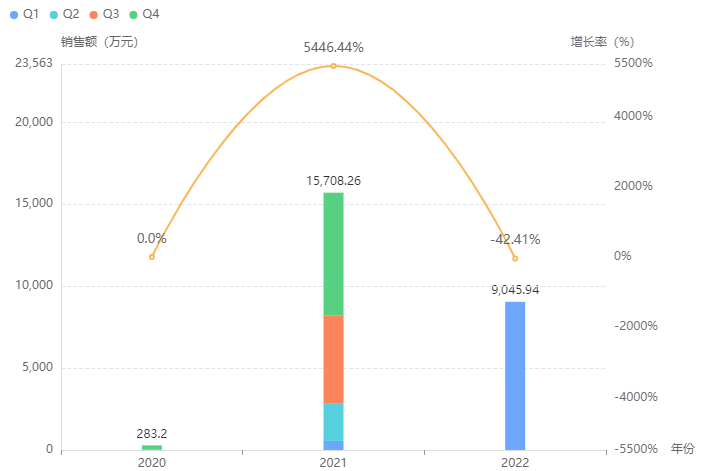Click the 2021 x-axis label
This screenshot has height=471, width=707.
(x=333, y=462)
